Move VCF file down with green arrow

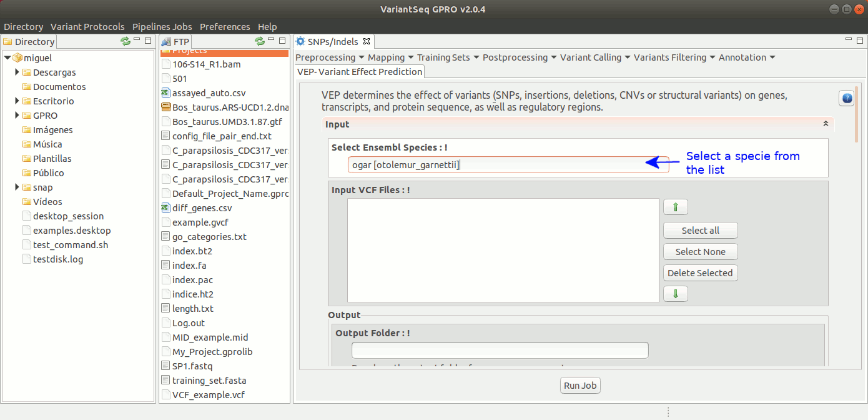pyautogui.click(x=675, y=294)
